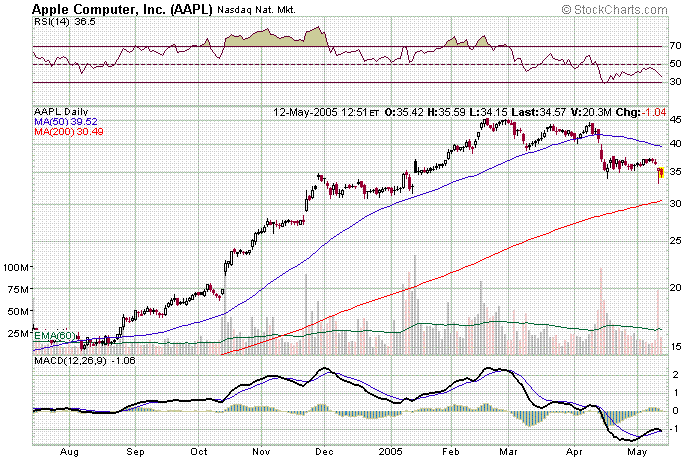This screenshot has width=700, height=462.
Task: Click the 12-May-2005 12:51 ET date stamp
Action: 326,112
